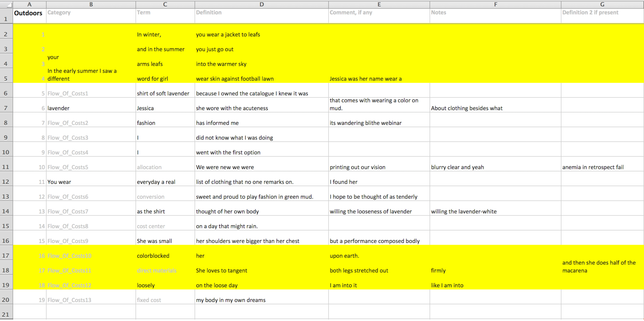Click 'blurry clear and yeah' cell
Screen dimensions: 644x321
tap(495, 164)
